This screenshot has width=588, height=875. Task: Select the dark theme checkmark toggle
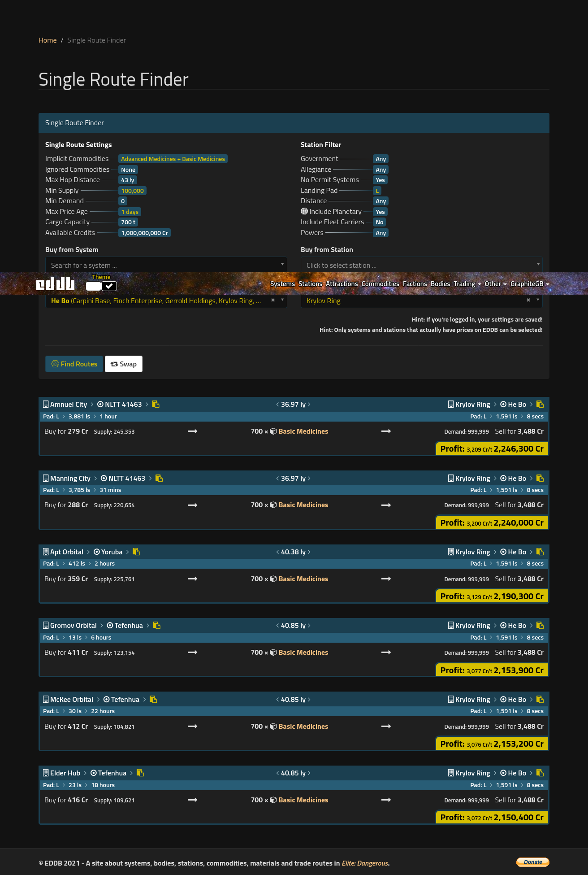point(109,286)
